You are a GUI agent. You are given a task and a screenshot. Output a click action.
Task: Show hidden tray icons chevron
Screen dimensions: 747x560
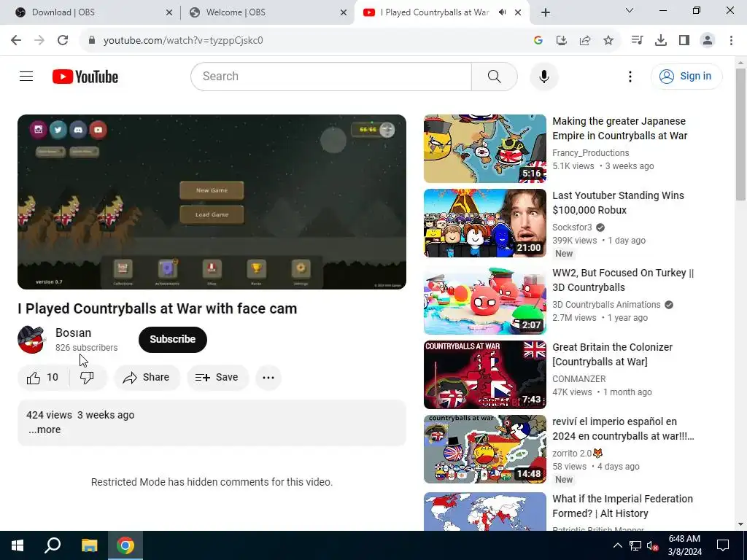[617, 545]
